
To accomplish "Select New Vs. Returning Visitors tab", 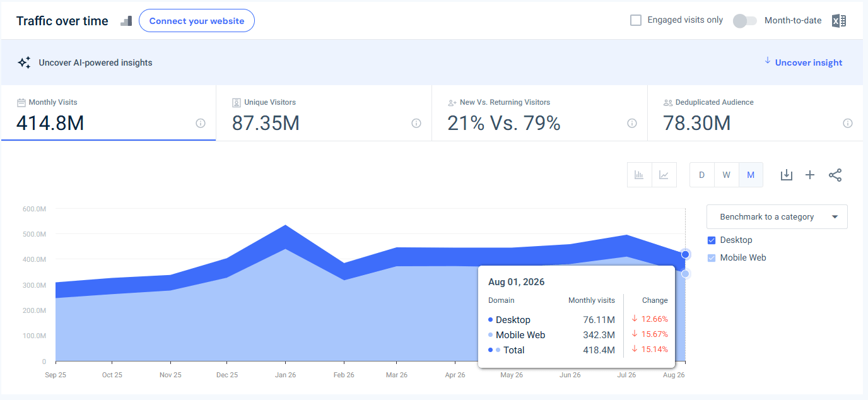I will pos(540,113).
